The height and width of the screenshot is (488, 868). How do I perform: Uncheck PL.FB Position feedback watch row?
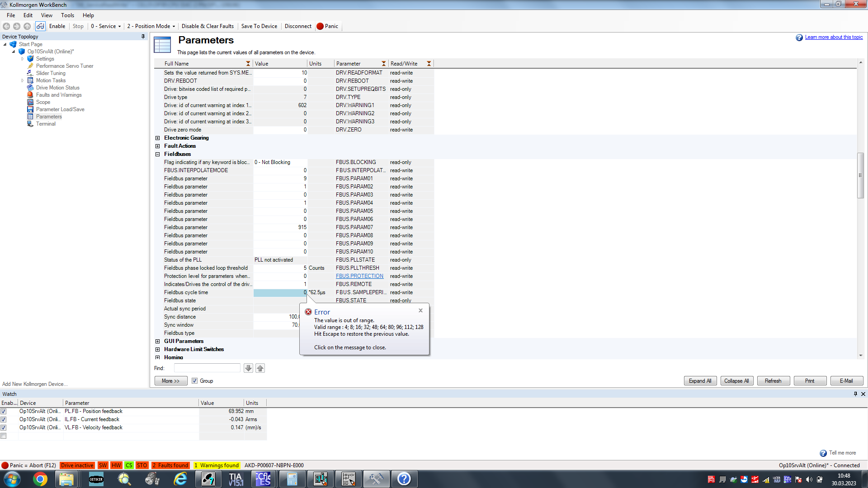point(4,412)
